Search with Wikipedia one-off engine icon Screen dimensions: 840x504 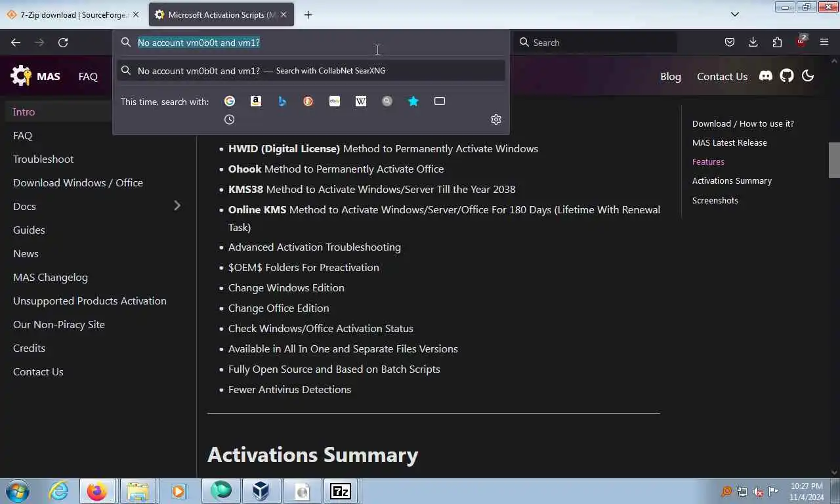click(x=361, y=101)
